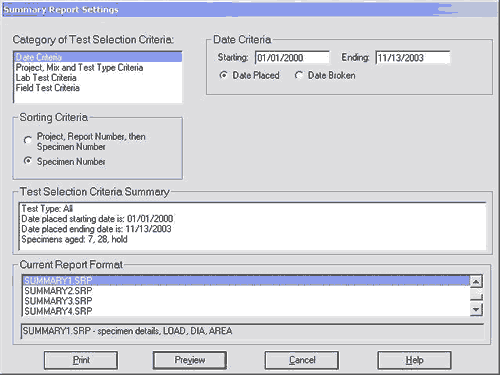
Task: Click the Cancel button
Action: tap(302, 360)
